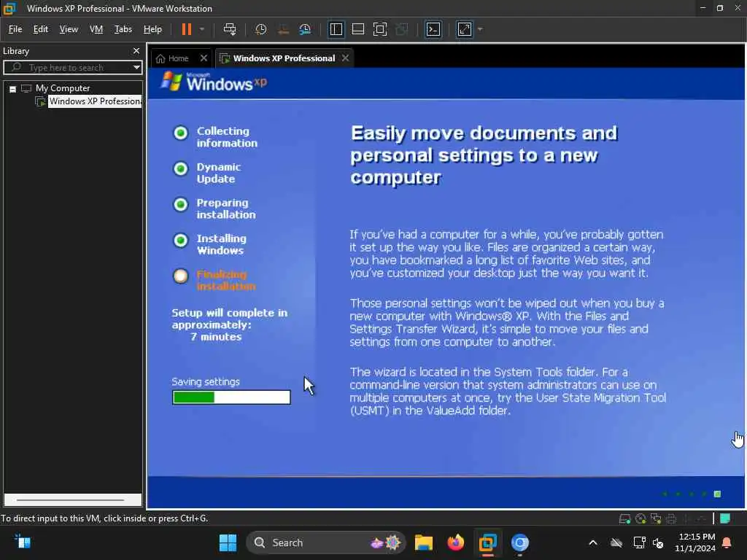Take a snapshot using the clock-plus icon
Viewport: 747px width, 560px height.
click(260, 29)
